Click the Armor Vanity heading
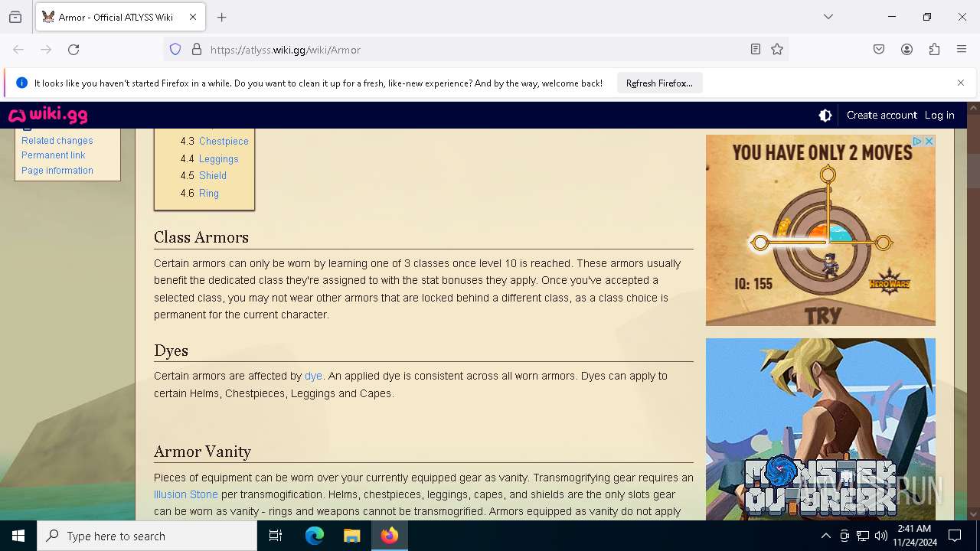 point(202,452)
